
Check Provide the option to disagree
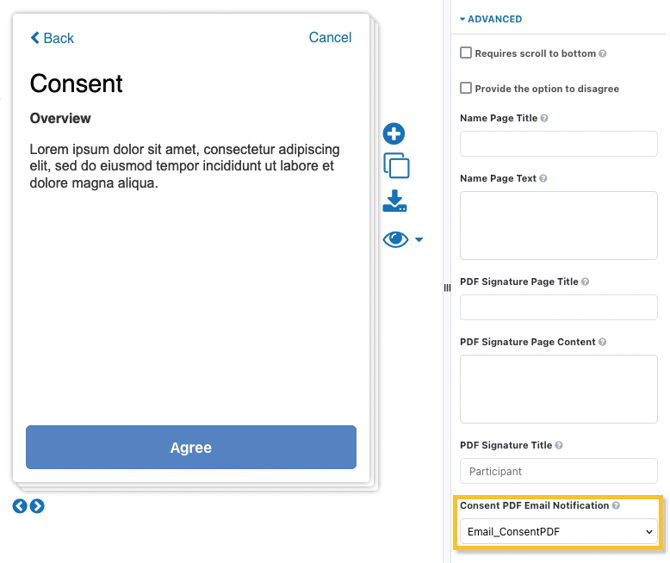[466, 88]
